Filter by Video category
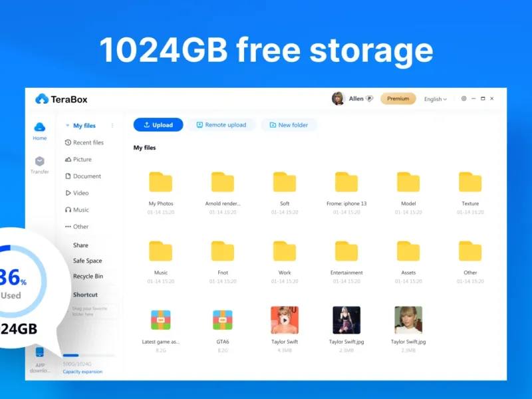Screen dimensions: 532x399 pos(76,193)
